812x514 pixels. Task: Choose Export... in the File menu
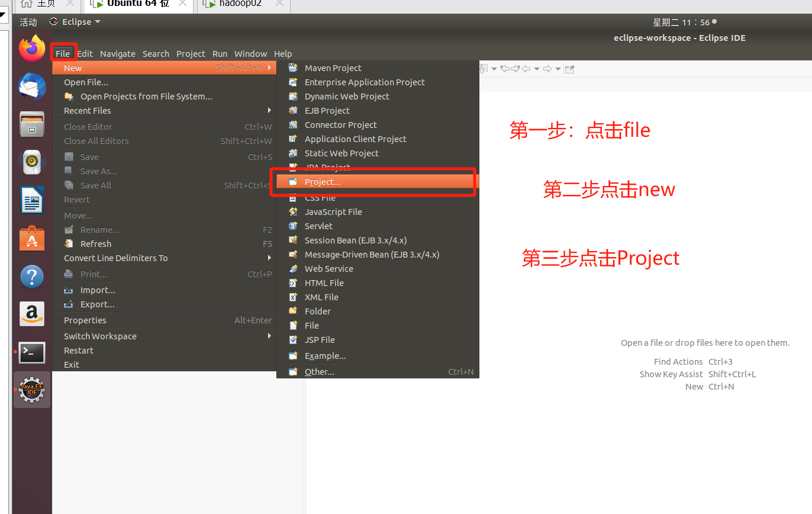[x=165, y=304]
